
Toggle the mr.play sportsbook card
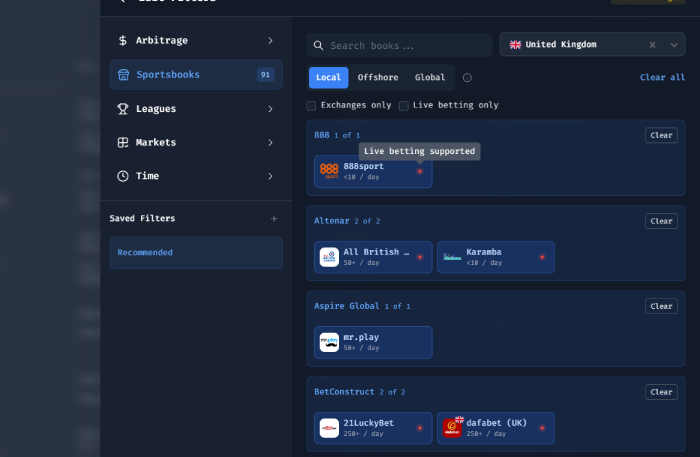pyautogui.click(x=373, y=342)
